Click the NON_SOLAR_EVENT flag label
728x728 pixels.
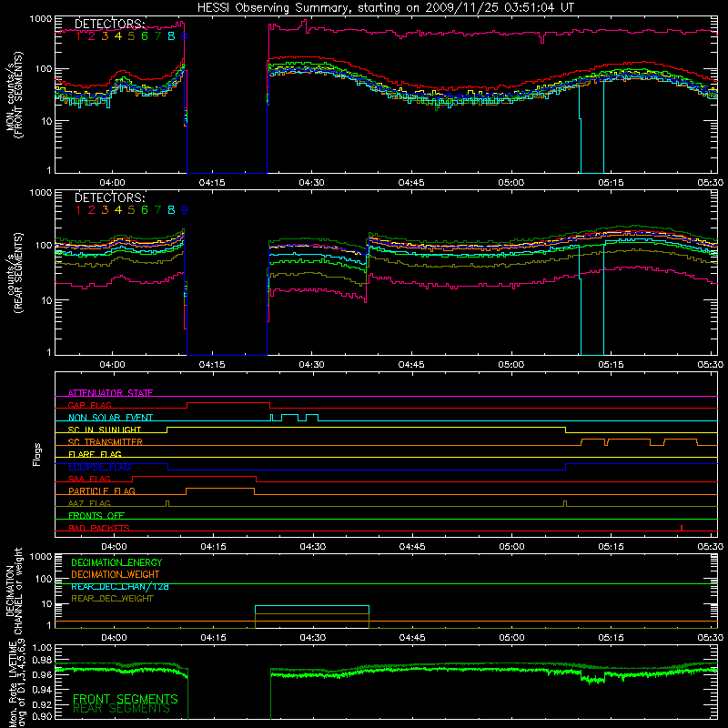110,418
